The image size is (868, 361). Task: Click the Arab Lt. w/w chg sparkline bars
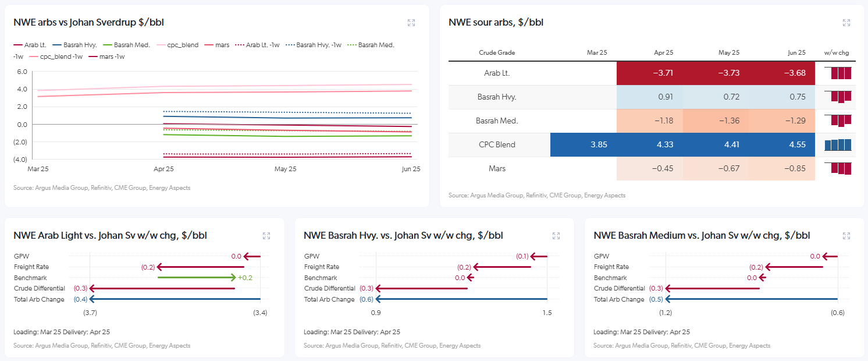(x=838, y=73)
